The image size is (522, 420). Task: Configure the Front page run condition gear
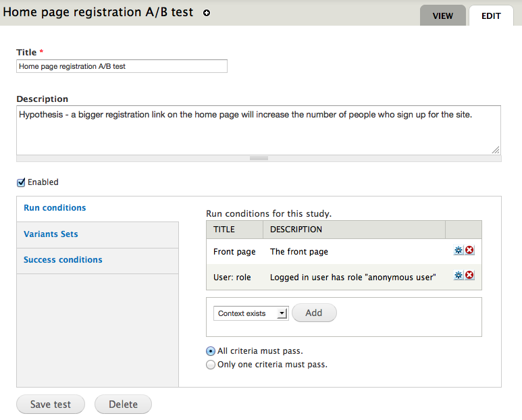click(459, 250)
